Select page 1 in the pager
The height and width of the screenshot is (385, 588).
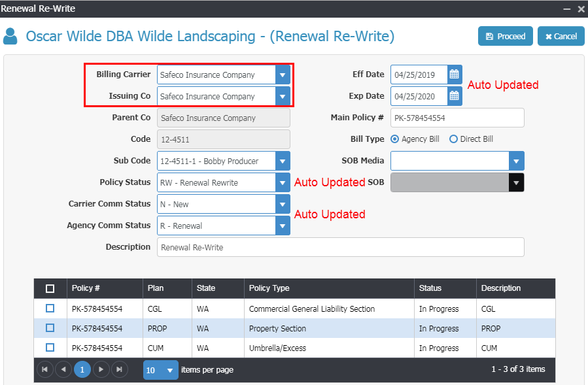(x=82, y=369)
